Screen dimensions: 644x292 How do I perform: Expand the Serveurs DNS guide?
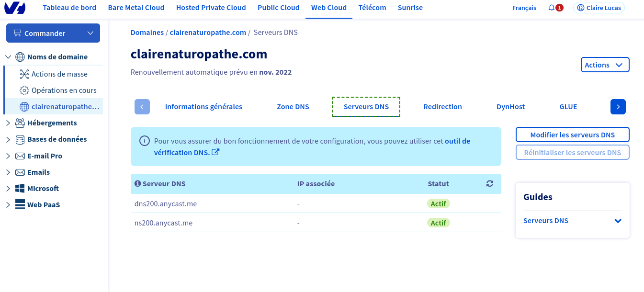618,221
